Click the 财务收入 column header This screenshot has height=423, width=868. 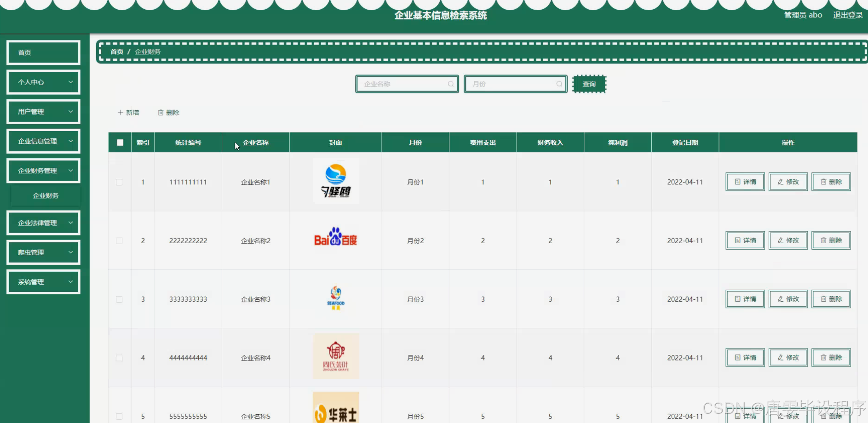pos(550,143)
